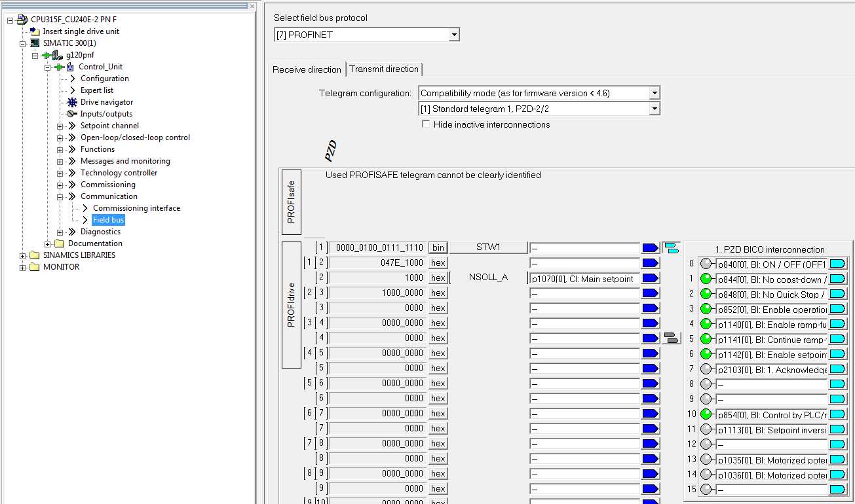This screenshot has height=504, width=855.
Task: Click the p1141[0] Continue ramp field
Action: pos(771,339)
